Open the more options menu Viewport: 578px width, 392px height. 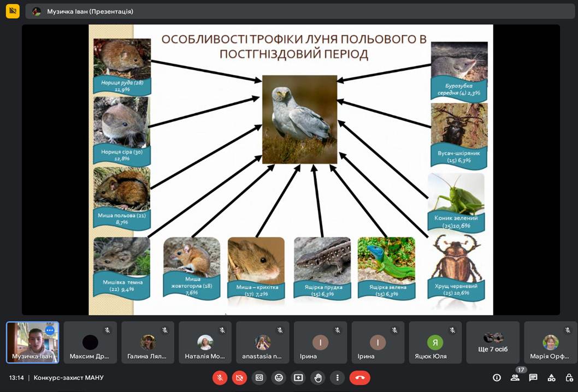[337, 377]
